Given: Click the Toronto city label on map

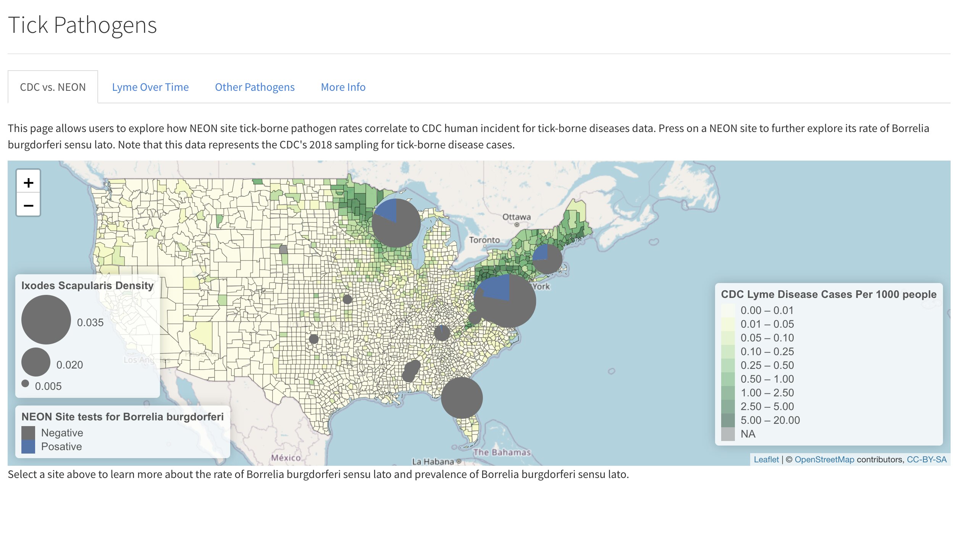Looking at the screenshot, I should [x=484, y=240].
